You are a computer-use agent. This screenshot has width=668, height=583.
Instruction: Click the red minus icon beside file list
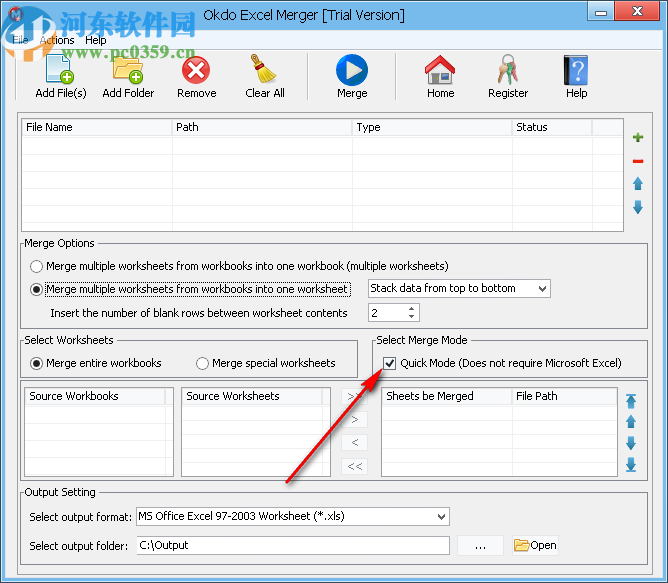[638, 161]
